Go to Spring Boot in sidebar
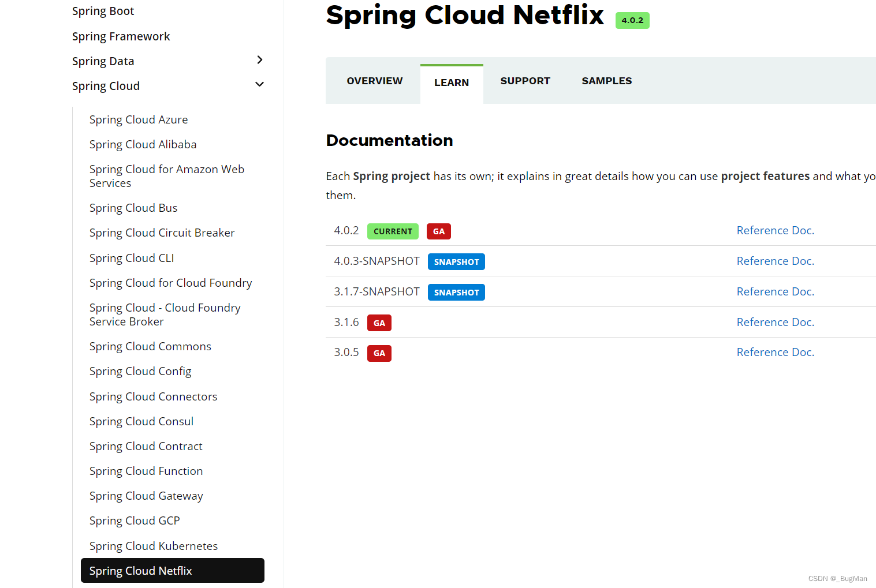The width and height of the screenshot is (876, 588). (x=103, y=11)
